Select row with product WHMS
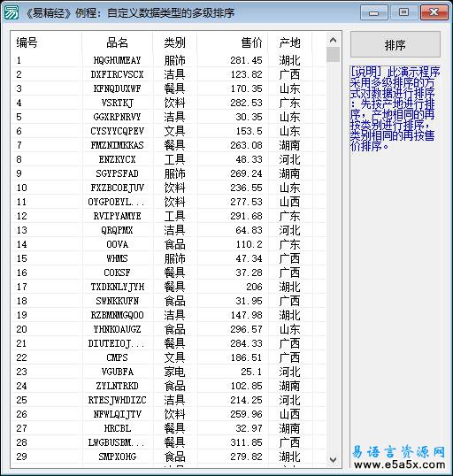This screenshot has height=476, width=453. (169, 258)
